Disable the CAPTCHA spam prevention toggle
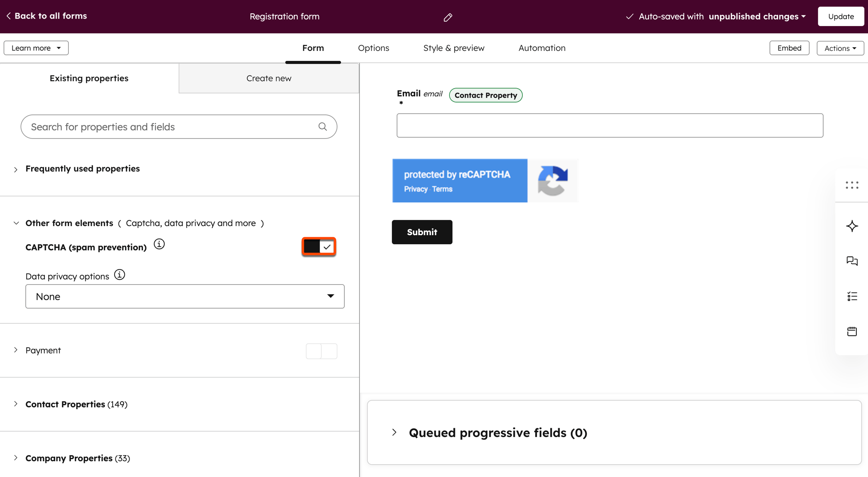 318,246
